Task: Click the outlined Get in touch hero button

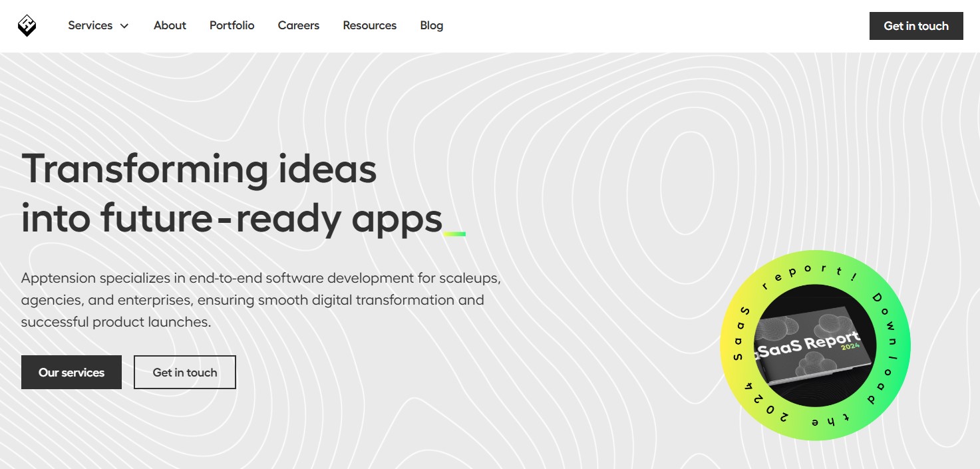Action: (x=185, y=372)
